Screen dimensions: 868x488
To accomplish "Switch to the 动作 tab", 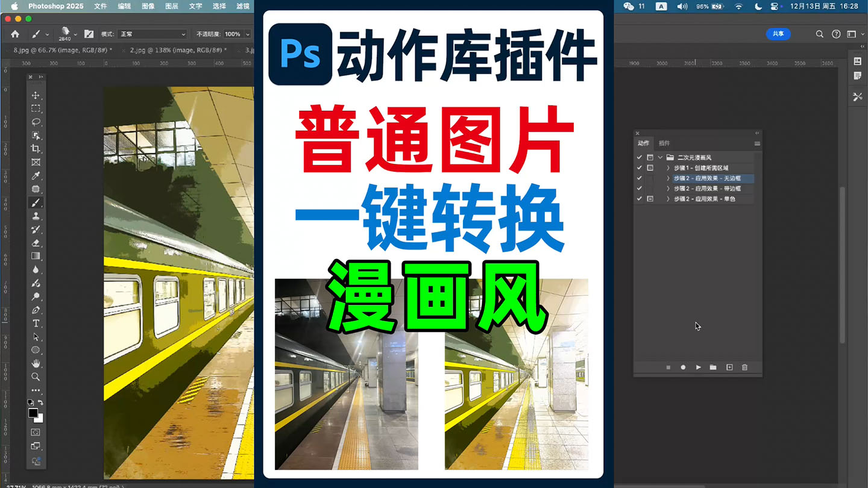I will (644, 143).
